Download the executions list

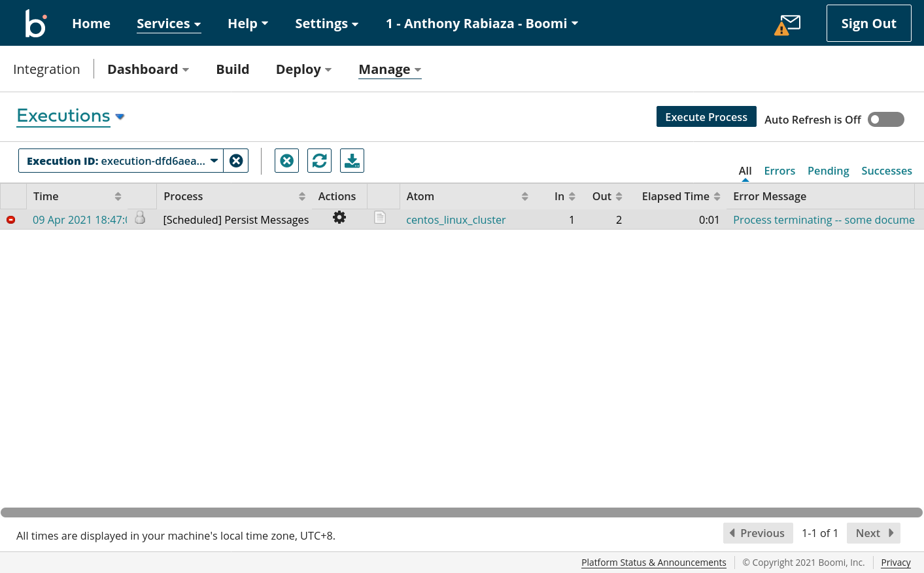pyautogui.click(x=352, y=161)
